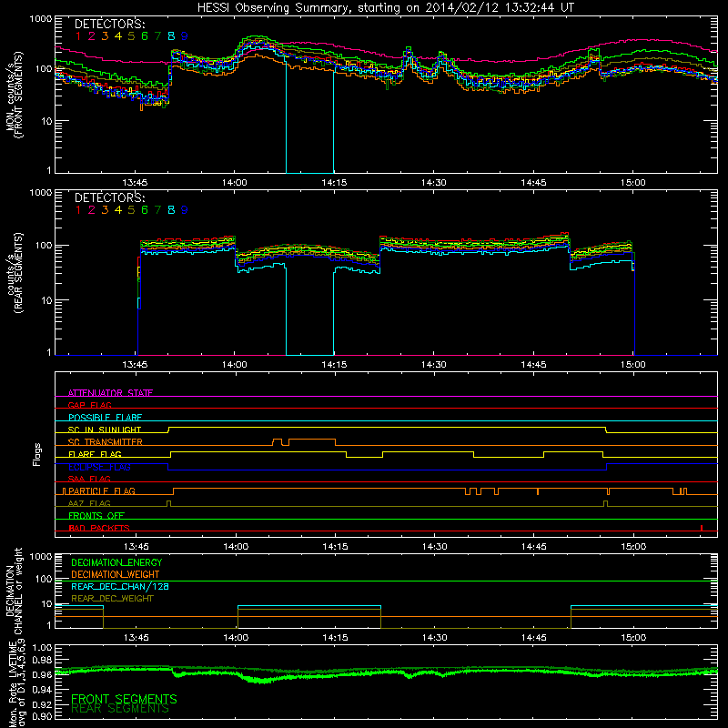Click 15:00 tick under flags panel

tap(633, 547)
